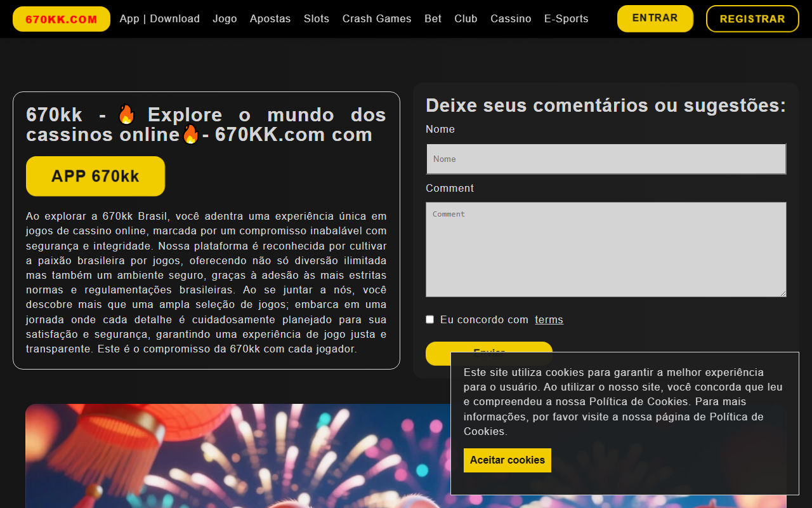Open the App | Download menu item
The width and height of the screenshot is (812, 508).
tap(159, 19)
